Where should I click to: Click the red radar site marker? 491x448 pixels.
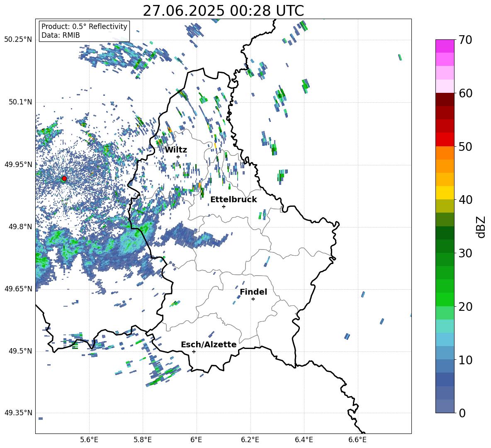pyautogui.click(x=64, y=179)
